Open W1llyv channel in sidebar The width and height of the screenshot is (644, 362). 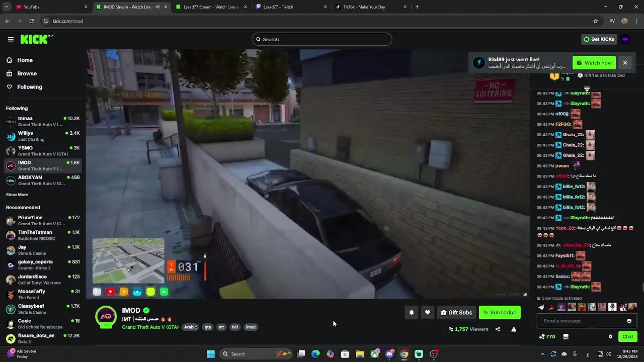pyautogui.click(x=43, y=136)
